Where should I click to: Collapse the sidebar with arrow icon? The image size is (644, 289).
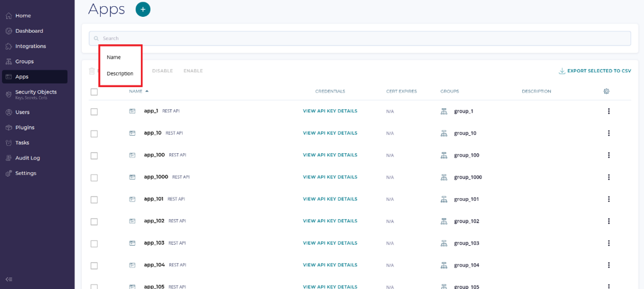tap(9, 279)
